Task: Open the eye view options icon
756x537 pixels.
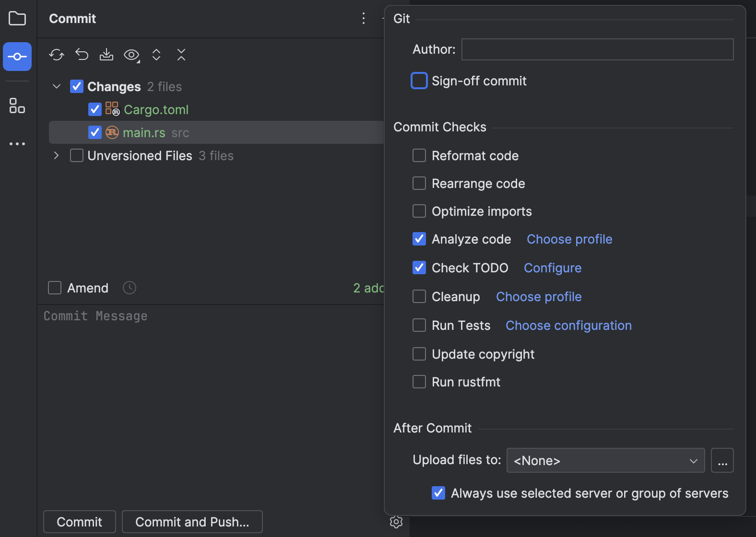Action: click(x=131, y=55)
